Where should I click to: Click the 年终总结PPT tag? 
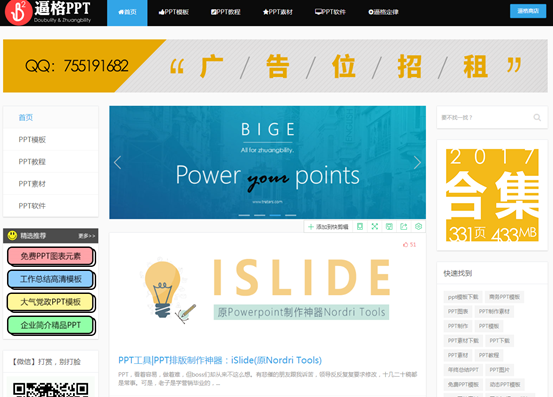pos(463,370)
